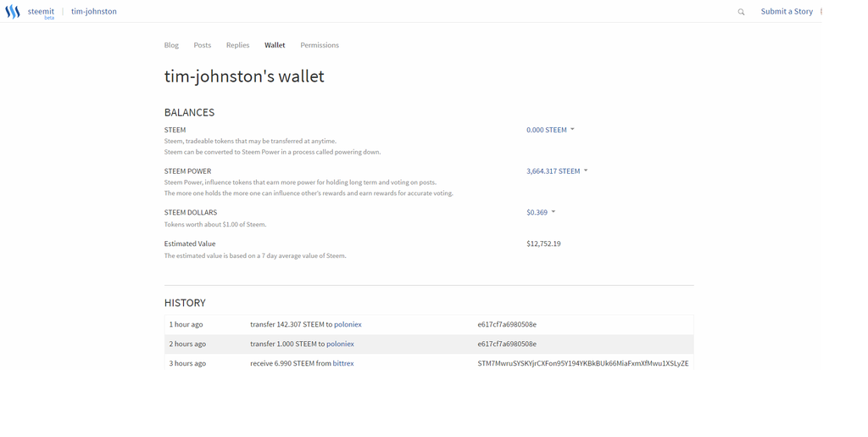Click the Estimated Value label
Image resolution: width=868 pixels, height=437 pixels.
pos(190,244)
